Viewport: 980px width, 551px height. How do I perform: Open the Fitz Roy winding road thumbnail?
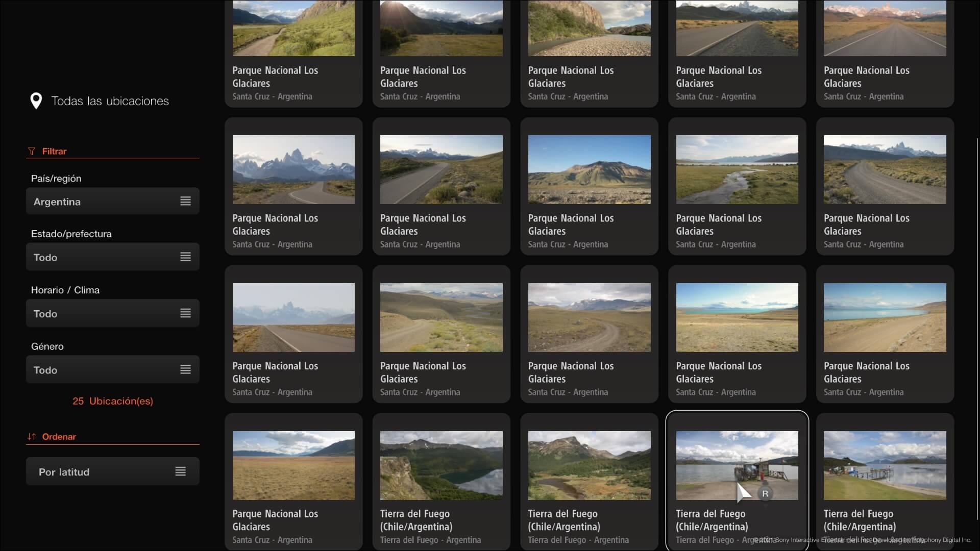click(293, 170)
